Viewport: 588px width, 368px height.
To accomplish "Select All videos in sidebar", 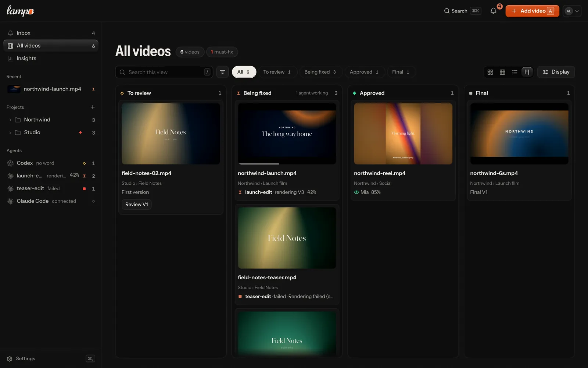I will [x=51, y=46].
